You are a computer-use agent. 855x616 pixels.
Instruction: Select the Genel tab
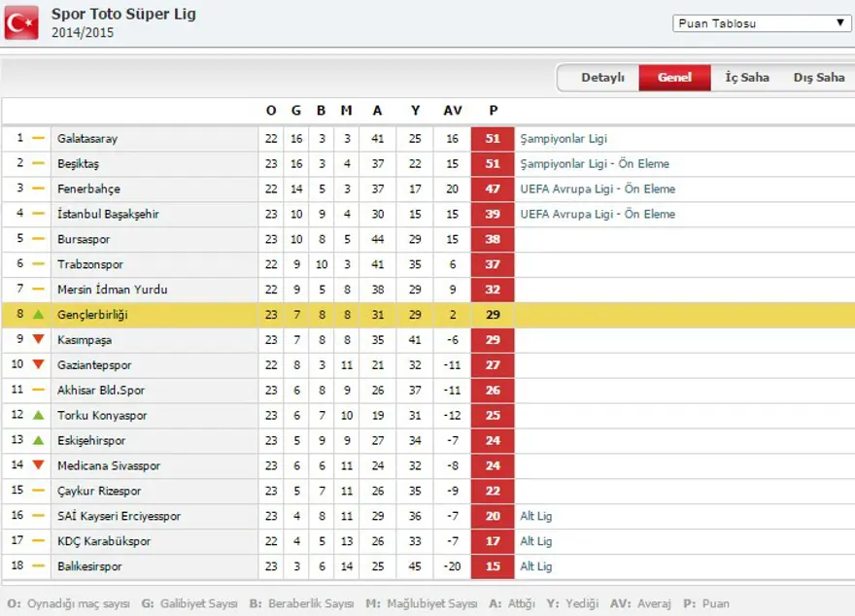coord(674,78)
